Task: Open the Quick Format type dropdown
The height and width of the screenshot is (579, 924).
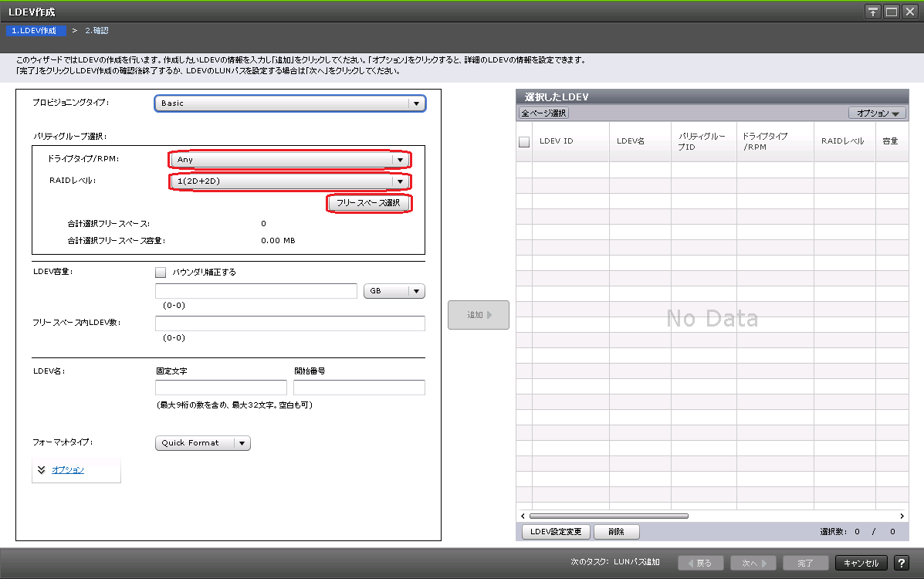Action: (x=203, y=443)
